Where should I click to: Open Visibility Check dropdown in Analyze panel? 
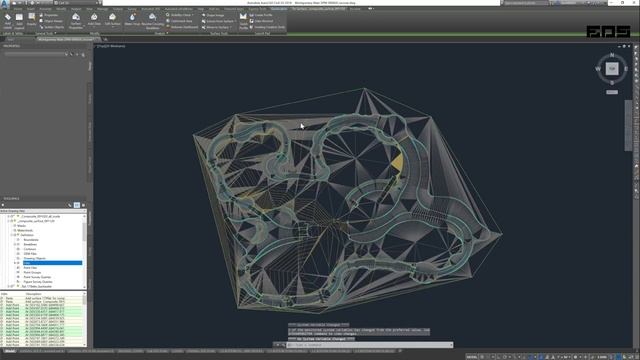coord(180,15)
